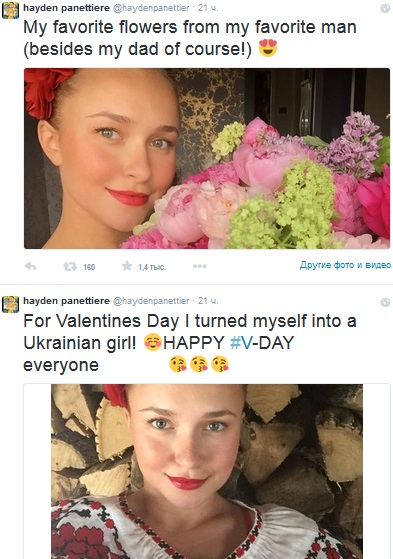The height and width of the screenshot is (559, 393).
Task: Retweet the favorite flowers tweet
Action: coord(70,266)
